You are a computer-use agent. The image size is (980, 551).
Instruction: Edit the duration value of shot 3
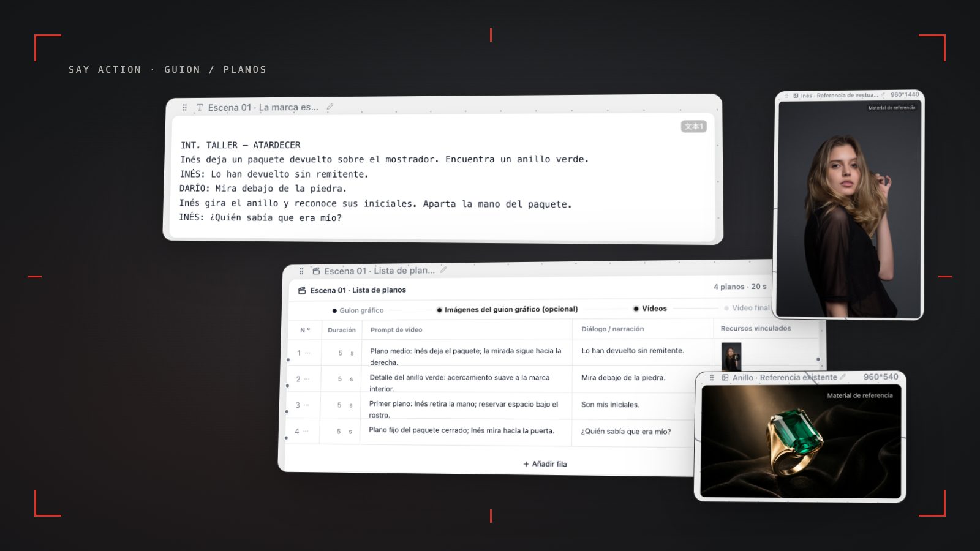[339, 405]
